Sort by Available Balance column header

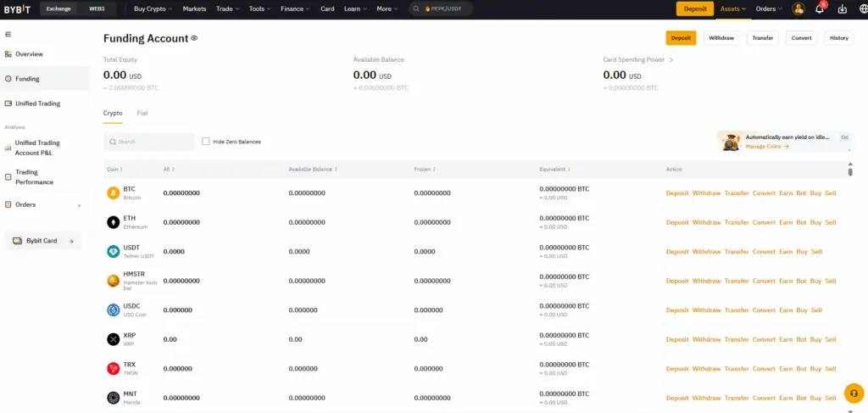point(313,170)
